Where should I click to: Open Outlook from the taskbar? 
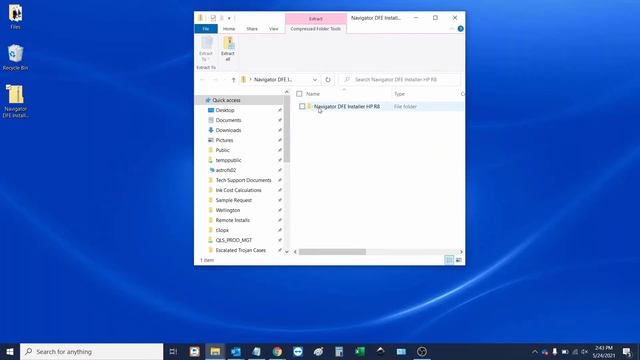(236, 351)
